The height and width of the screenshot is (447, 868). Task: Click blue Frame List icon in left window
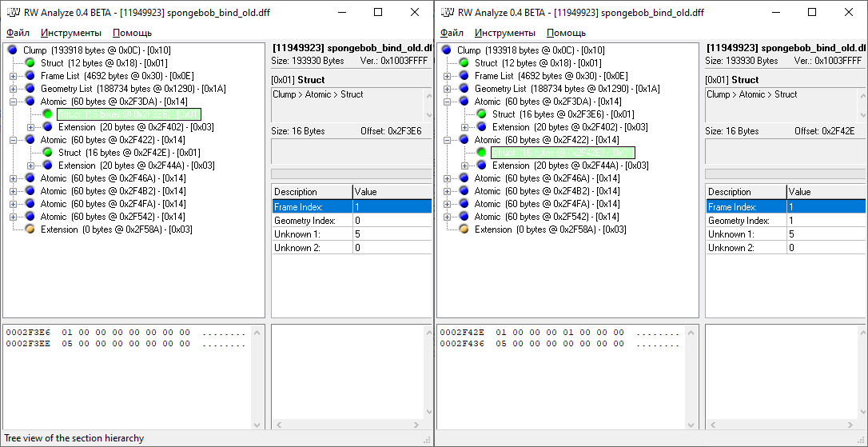30,76
